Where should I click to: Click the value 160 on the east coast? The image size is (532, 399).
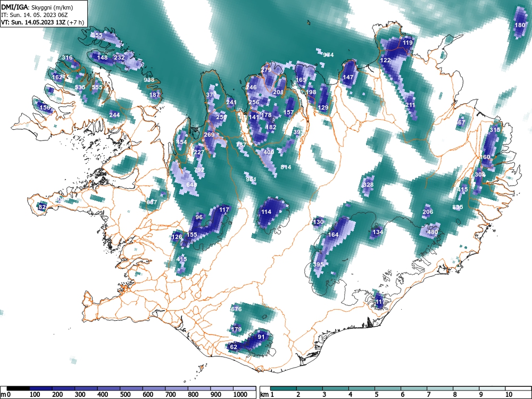click(x=485, y=157)
